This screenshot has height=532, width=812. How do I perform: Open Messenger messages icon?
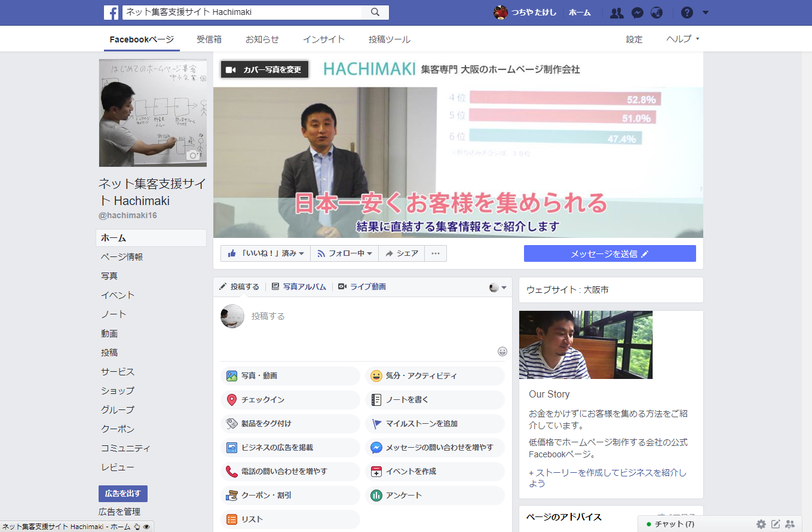(638, 13)
